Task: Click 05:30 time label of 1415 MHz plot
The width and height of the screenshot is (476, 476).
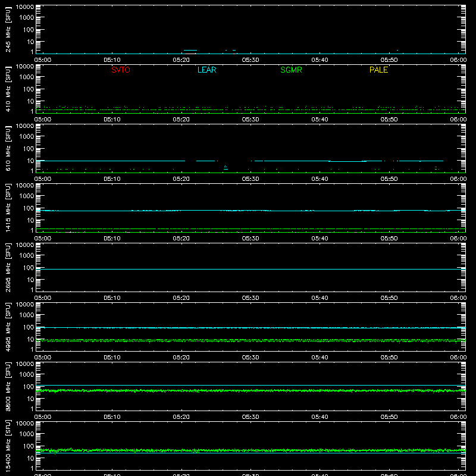Action: coord(250,239)
